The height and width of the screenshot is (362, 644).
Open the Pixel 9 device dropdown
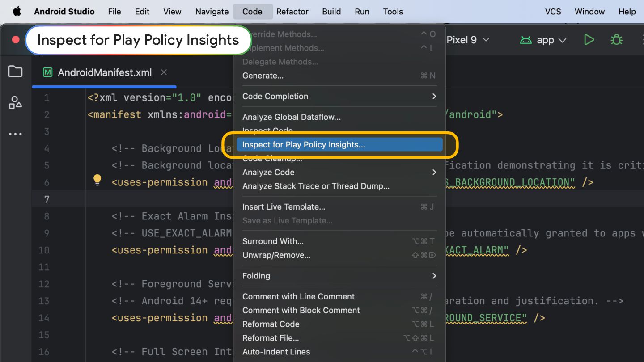point(468,40)
